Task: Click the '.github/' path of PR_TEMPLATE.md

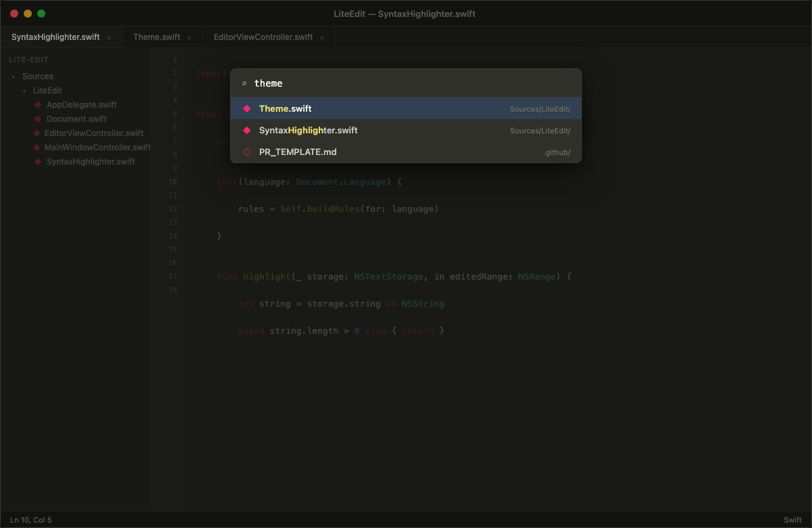Action: coord(557,152)
